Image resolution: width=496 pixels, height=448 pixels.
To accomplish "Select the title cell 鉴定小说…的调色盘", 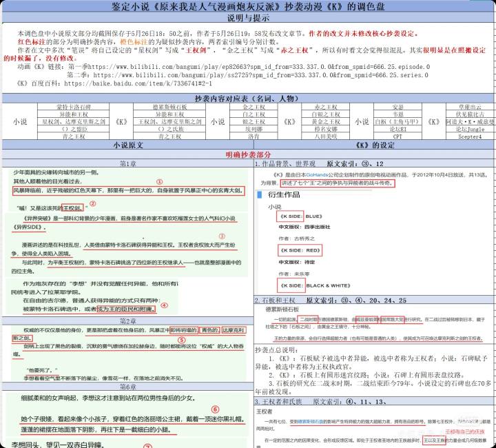I will [248, 6].
